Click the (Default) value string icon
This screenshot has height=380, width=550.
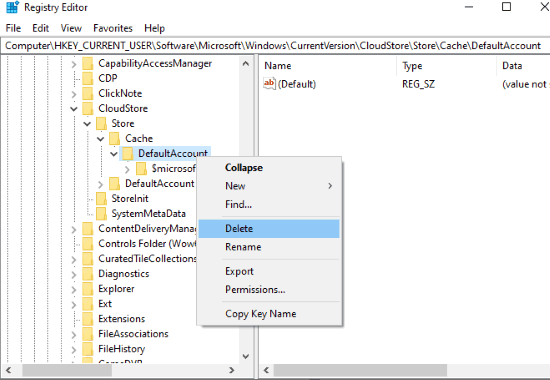point(269,84)
